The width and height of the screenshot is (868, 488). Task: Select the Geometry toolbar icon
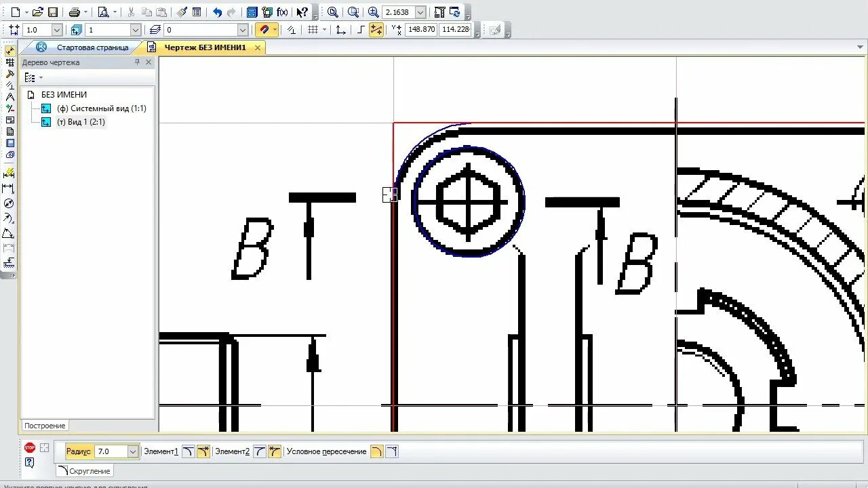click(x=9, y=51)
